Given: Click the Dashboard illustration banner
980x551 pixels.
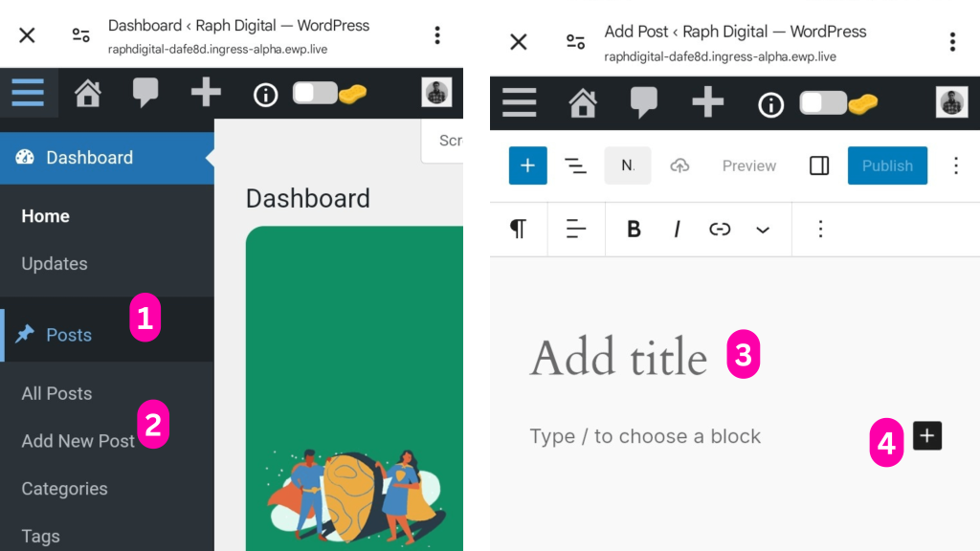Looking at the screenshot, I should coord(354,388).
